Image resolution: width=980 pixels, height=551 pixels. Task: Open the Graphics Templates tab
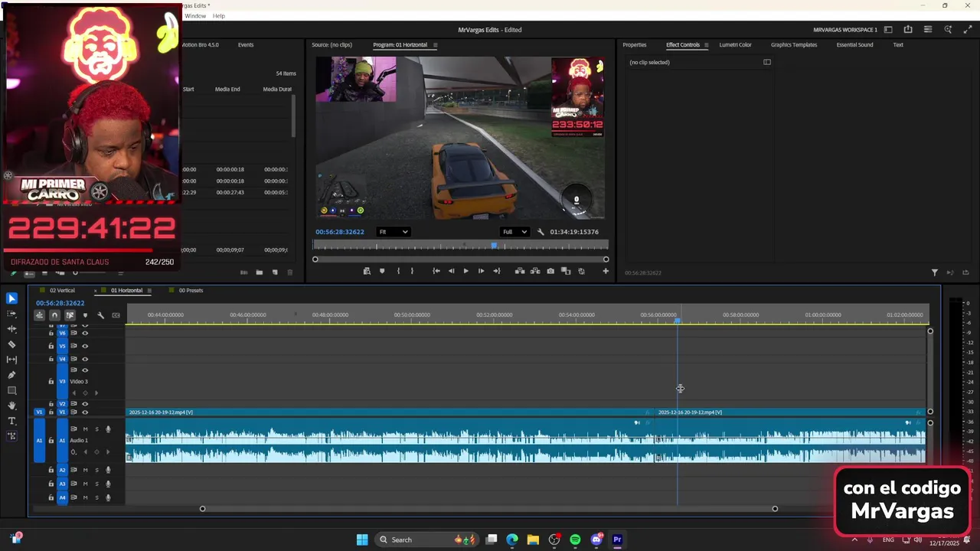794,45
